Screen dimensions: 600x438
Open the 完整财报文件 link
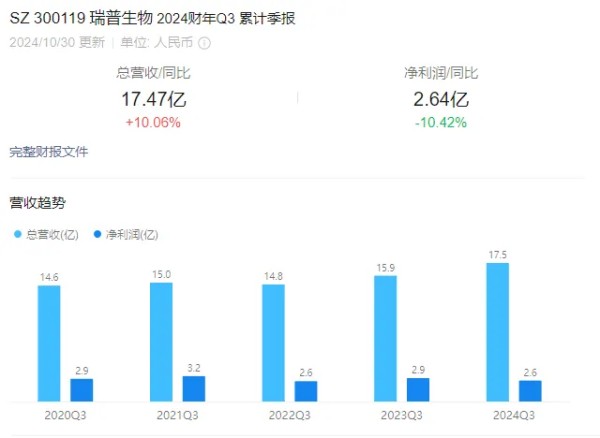point(49,152)
